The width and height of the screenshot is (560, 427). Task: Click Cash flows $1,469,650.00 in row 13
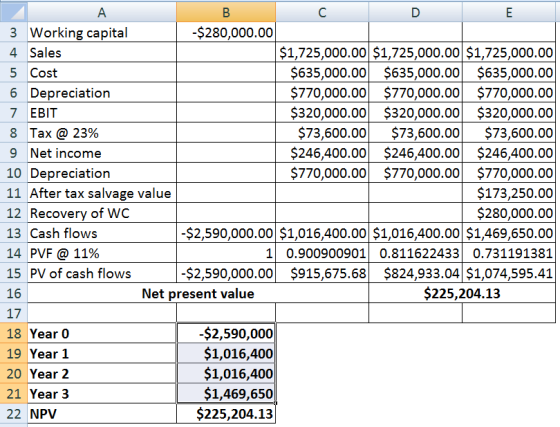(x=509, y=233)
